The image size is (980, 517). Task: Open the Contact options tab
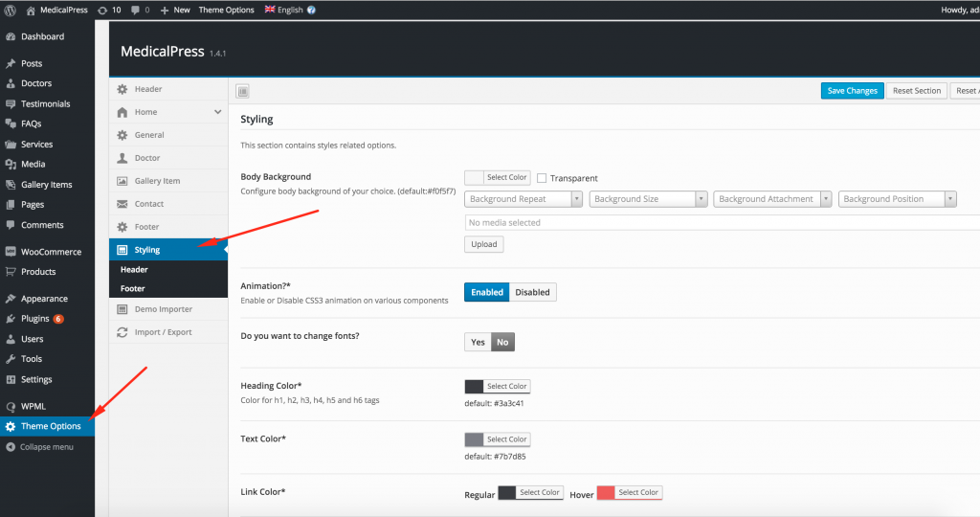click(168, 204)
